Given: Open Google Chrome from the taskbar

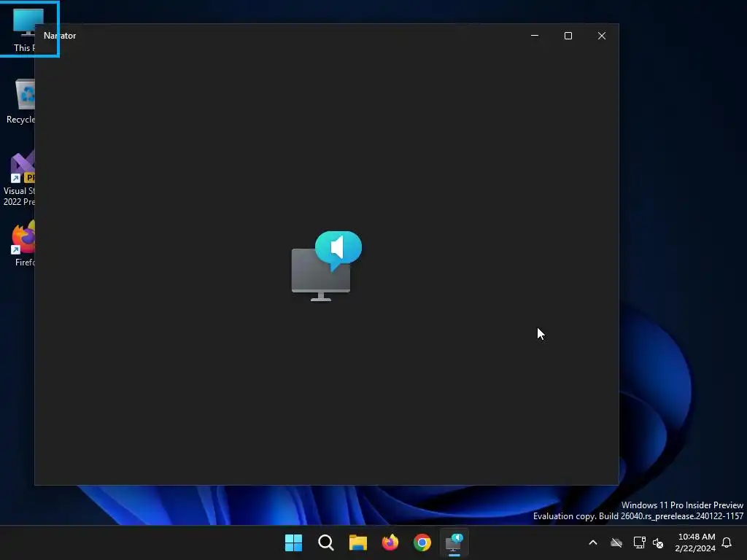Looking at the screenshot, I should click(422, 542).
